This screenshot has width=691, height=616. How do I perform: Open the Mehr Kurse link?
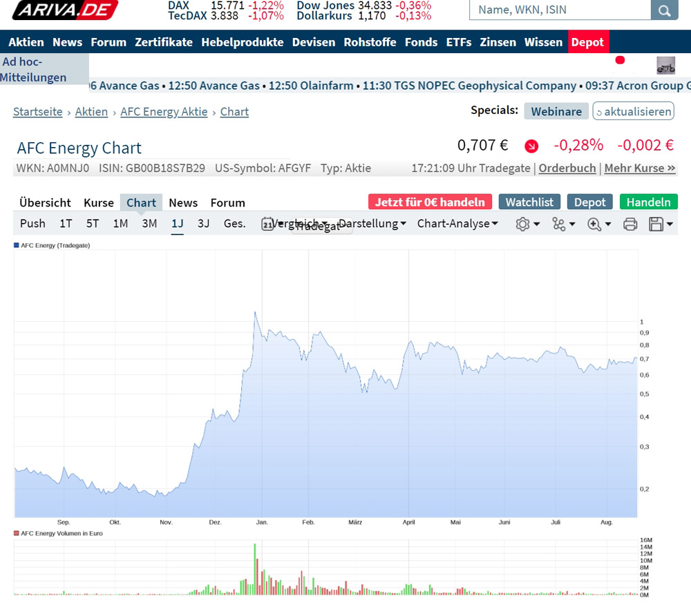639,169
